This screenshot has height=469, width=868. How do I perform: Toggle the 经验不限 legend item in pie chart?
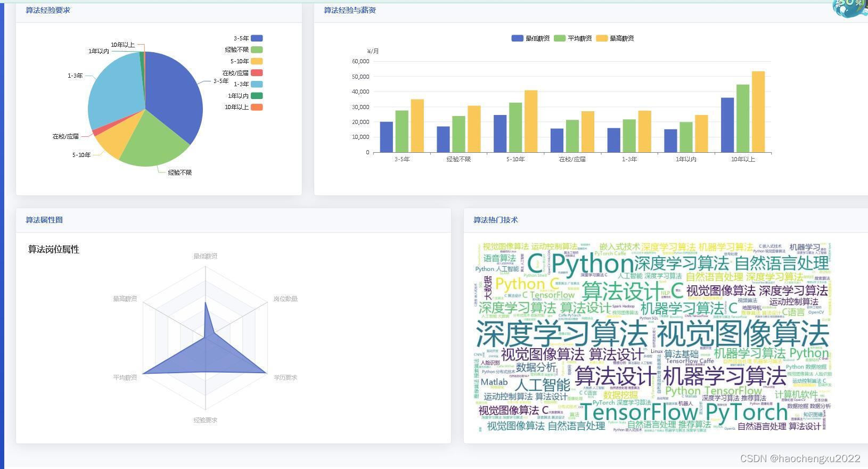point(244,50)
